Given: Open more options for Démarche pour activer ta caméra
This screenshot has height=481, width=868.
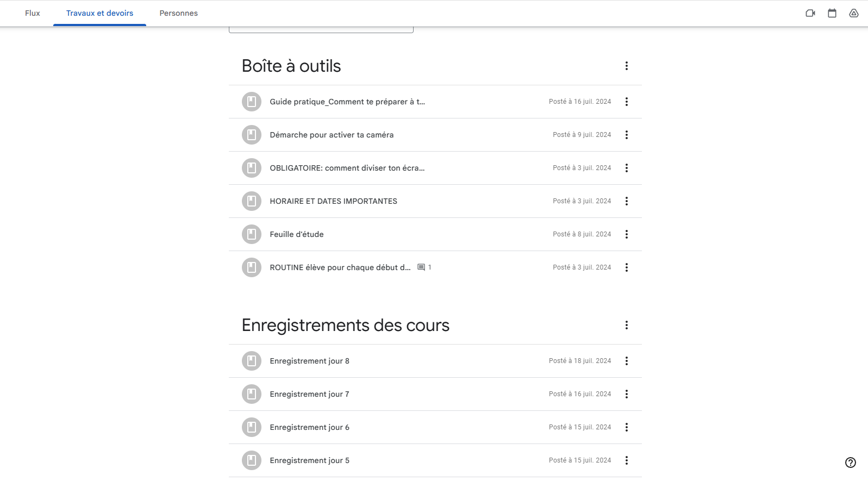Looking at the screenshot, I should click(627, 135).
